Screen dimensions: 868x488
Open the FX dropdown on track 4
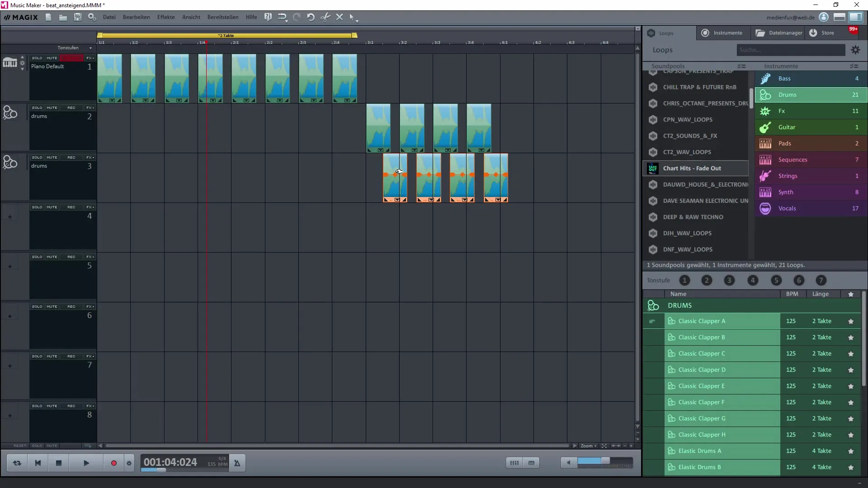90,207
